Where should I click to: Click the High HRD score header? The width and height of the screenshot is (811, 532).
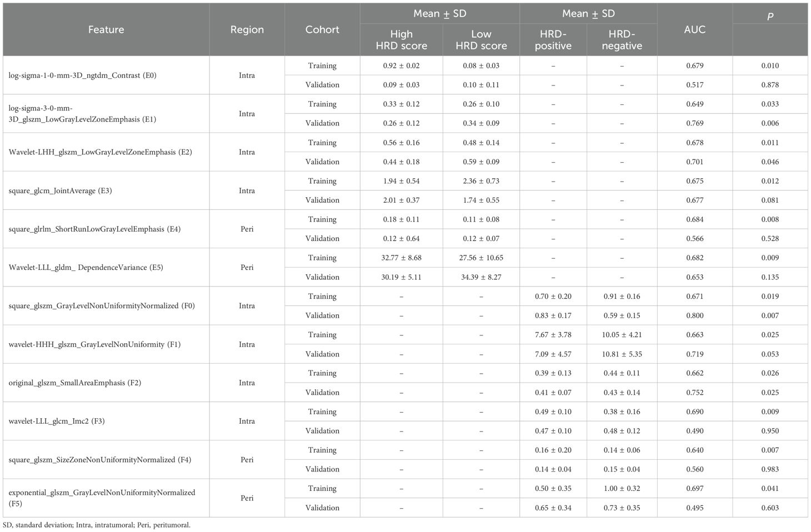[402, 40]
